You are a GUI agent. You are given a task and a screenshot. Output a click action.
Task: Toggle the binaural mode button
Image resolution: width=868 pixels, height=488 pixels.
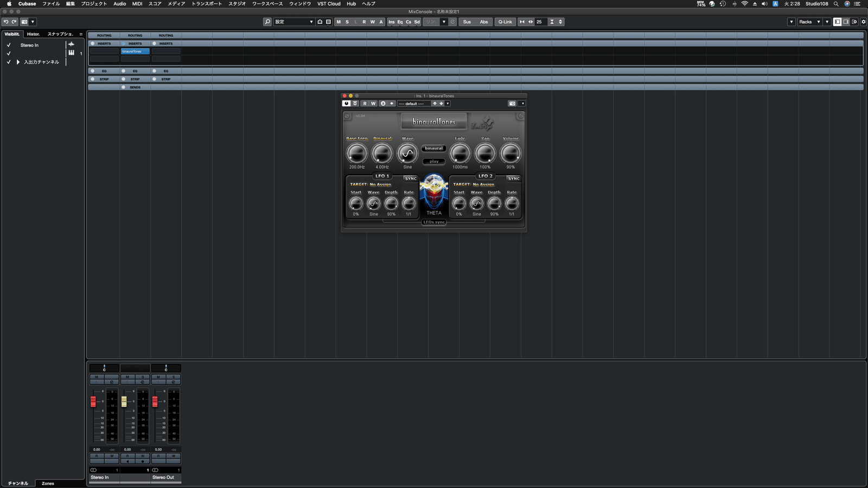pyautogui.click(x=434, y=148)
